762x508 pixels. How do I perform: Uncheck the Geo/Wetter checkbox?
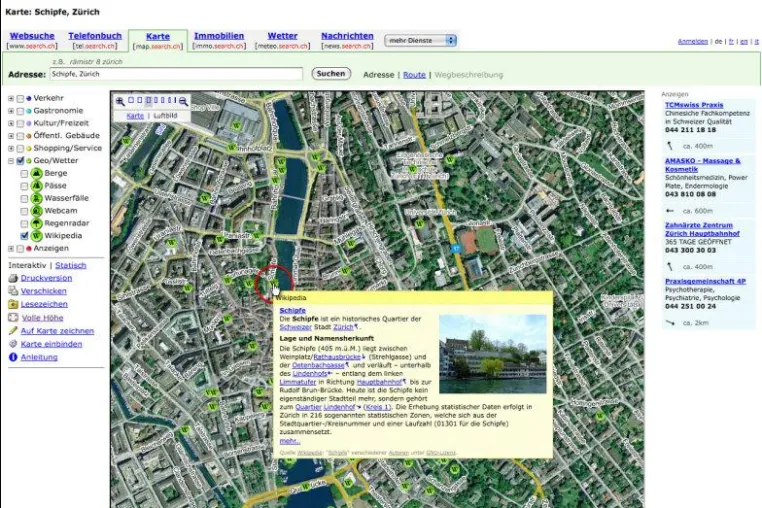point(20,161)
